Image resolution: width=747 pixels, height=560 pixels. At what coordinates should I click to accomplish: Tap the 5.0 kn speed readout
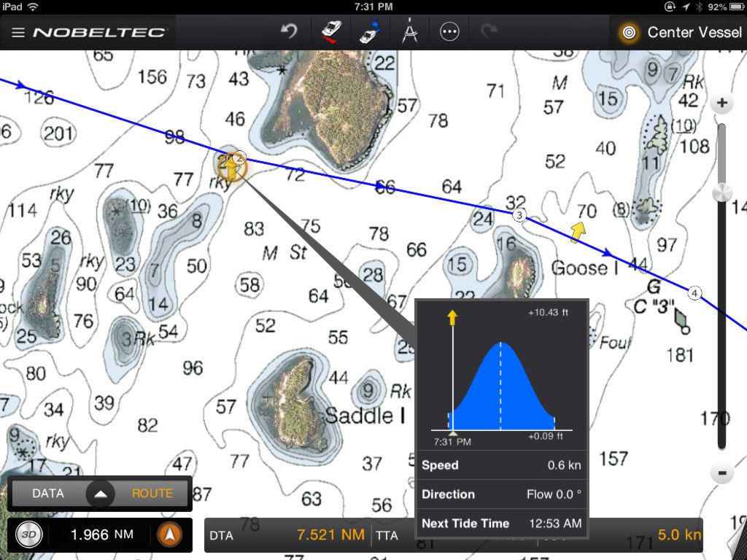[679, 534]
